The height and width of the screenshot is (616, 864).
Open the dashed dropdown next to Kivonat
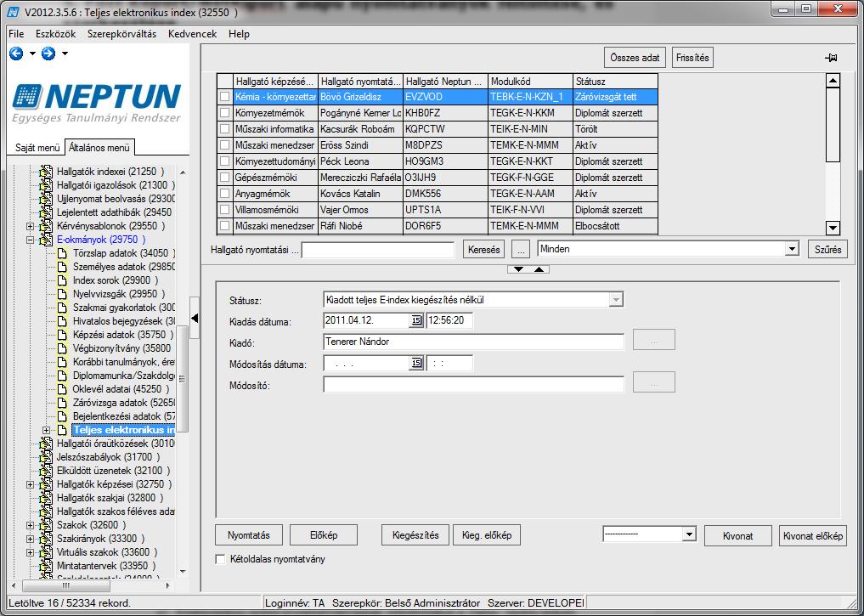click(689, 534)
